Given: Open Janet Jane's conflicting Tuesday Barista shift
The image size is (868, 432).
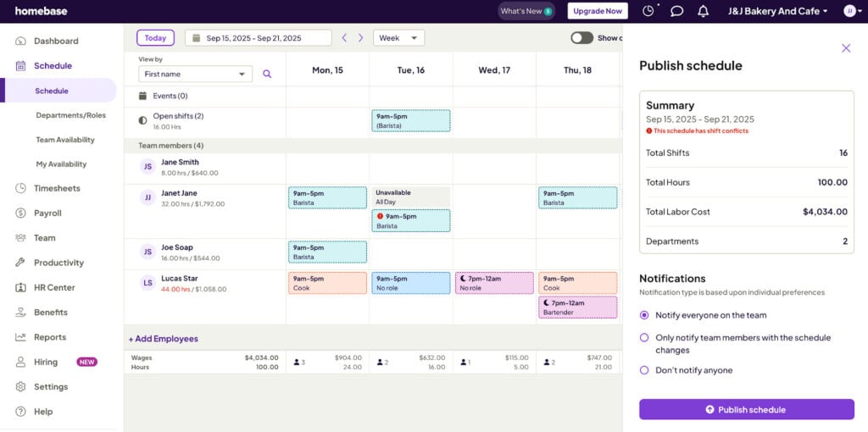Looking at the screenshot, I should coord(411,221).
